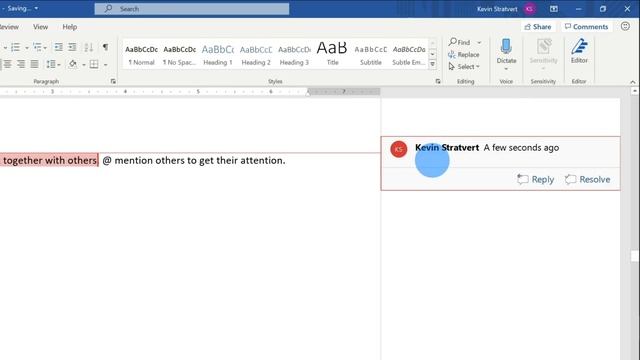640x360 pixels.
Task: Open the Numbering list dropdown arrow
Action: [x=27, y=48]
